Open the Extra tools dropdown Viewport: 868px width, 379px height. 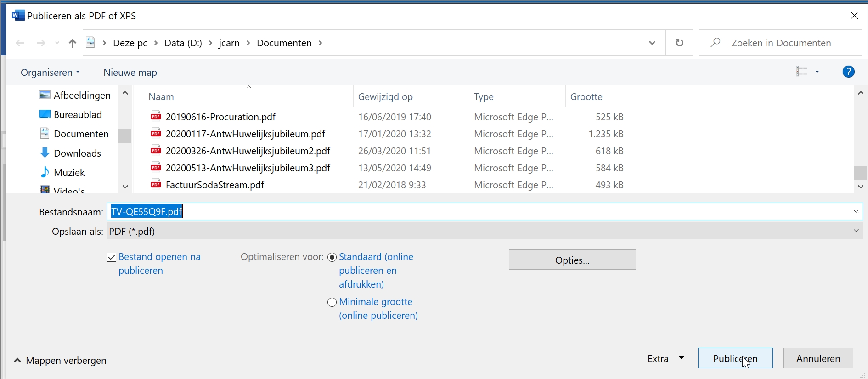(665, 358)
